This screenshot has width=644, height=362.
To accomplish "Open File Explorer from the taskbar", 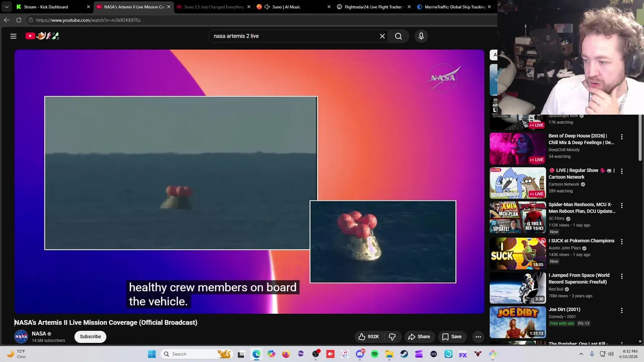I will pos(389,354).
